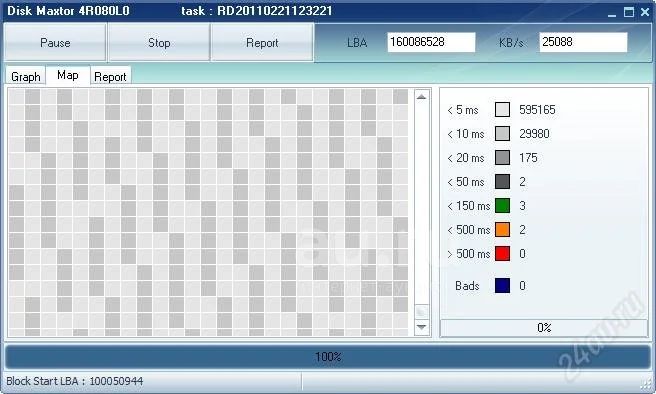Click the LBA value field

coord(431,42)
